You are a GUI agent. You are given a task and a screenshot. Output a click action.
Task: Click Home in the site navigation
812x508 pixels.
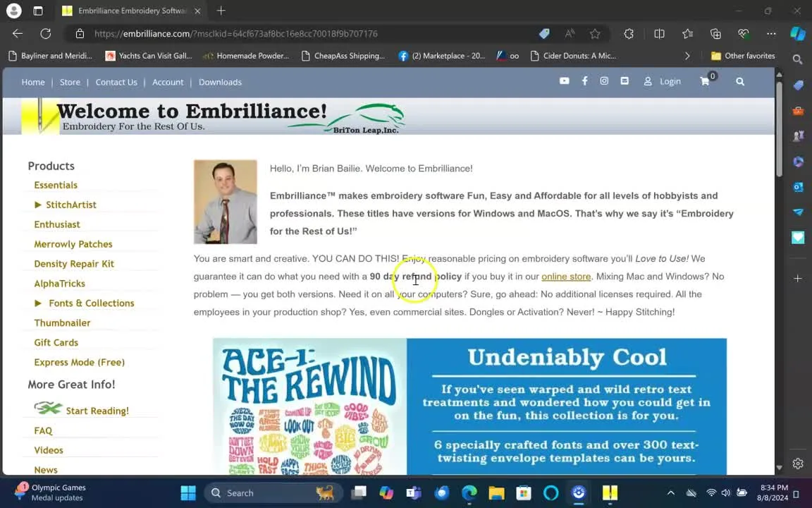(x=33, y=82)
